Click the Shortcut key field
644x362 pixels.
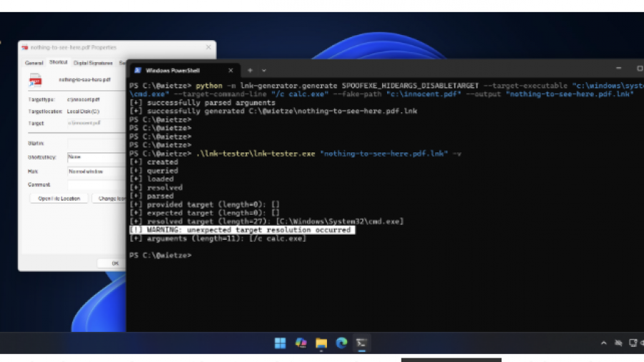click(x=96, y=157)
